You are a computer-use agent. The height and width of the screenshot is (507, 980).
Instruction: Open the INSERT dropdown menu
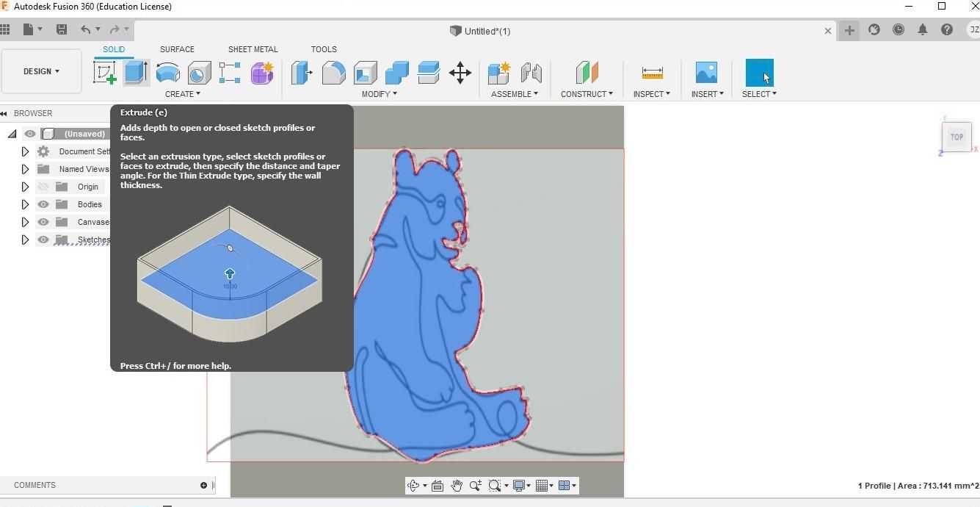pos(707,94)
